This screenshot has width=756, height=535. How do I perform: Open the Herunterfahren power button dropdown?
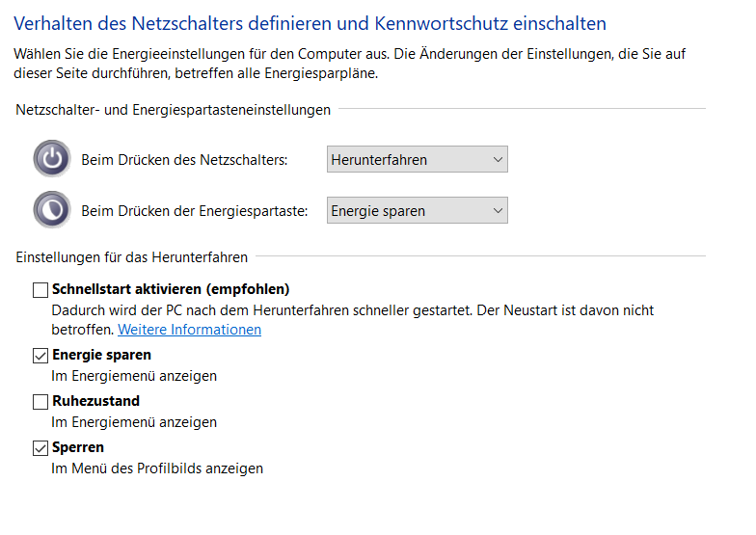[x=417, y=160]
